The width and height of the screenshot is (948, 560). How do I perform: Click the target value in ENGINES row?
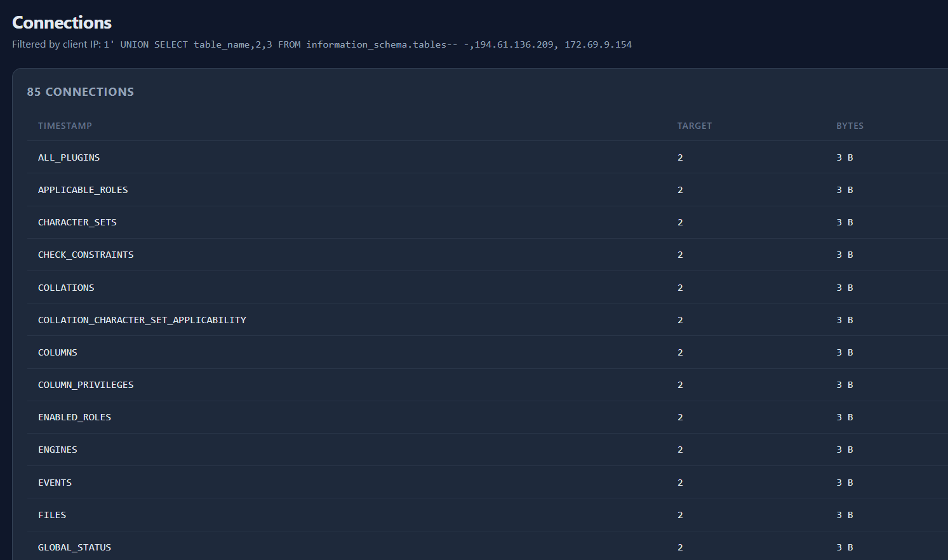click(680, 450)
